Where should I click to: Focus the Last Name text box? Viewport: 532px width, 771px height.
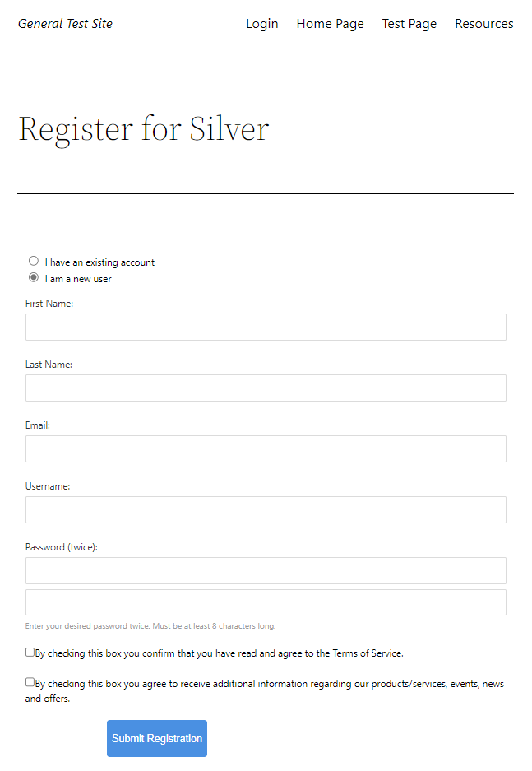point(266,388)
